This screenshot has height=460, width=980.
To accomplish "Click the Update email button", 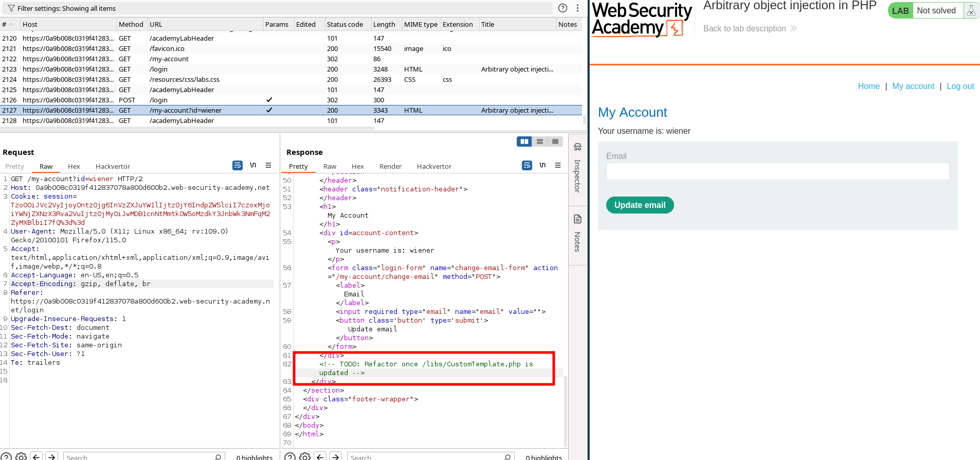I will tap(640, 205).
